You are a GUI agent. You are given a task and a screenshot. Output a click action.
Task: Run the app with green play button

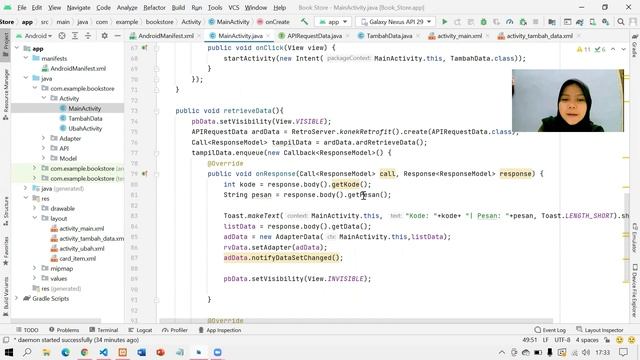445,22
